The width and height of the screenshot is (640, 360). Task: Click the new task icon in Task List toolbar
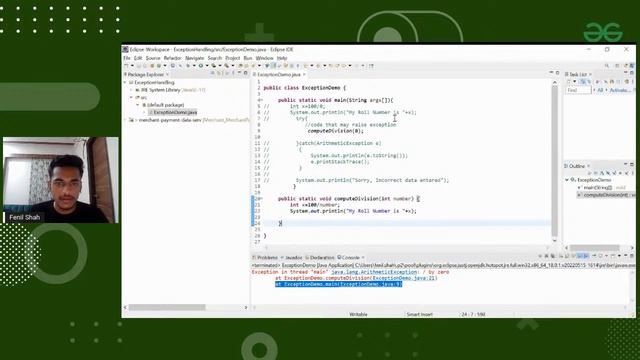(x=569, y=82)
